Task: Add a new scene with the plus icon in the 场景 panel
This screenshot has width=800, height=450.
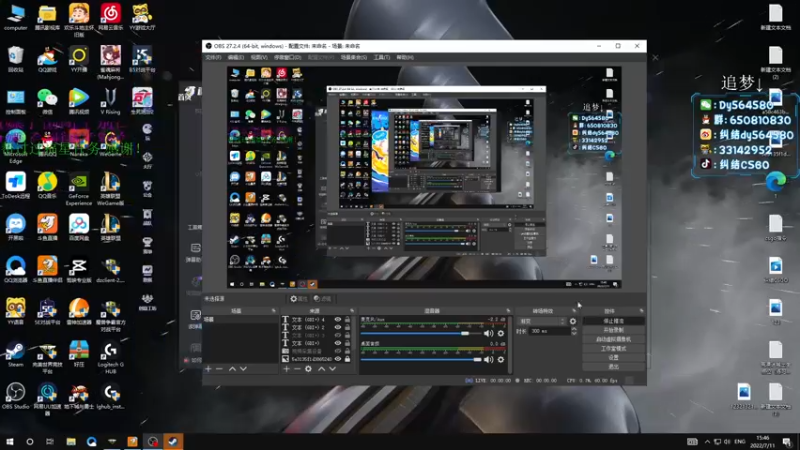Action: (x=208, y=368)
